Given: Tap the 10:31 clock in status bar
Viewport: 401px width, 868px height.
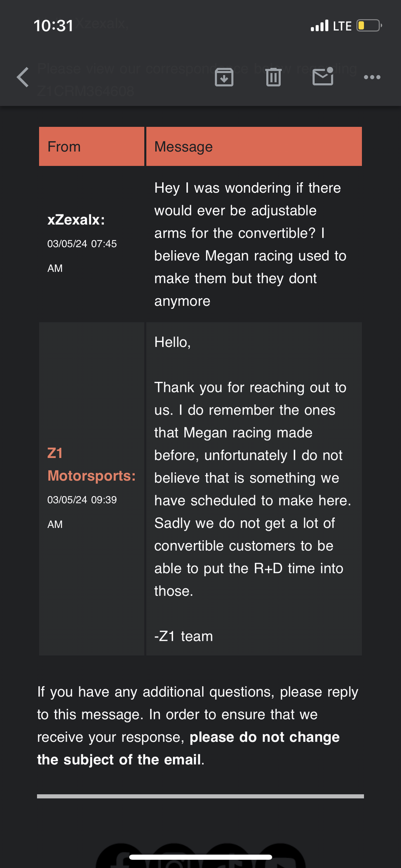Looking at the screenshot, I should 53,26.
